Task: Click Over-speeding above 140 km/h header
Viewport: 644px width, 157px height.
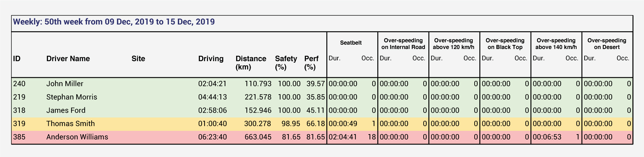Action: 556,44
